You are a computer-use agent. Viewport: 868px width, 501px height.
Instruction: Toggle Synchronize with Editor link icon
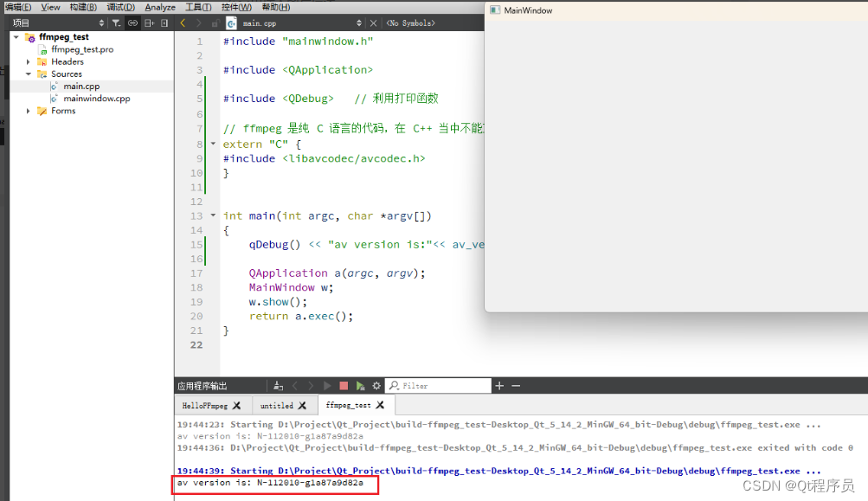(x=134, y=22)
